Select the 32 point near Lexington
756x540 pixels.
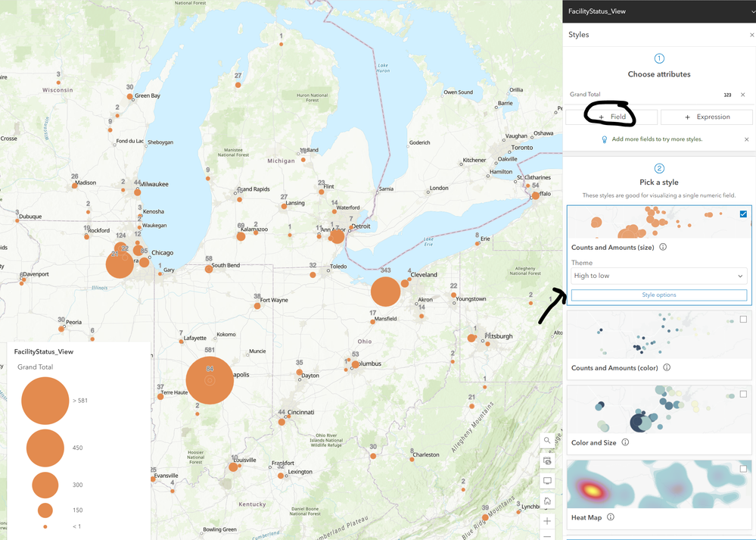click(281, 476)
